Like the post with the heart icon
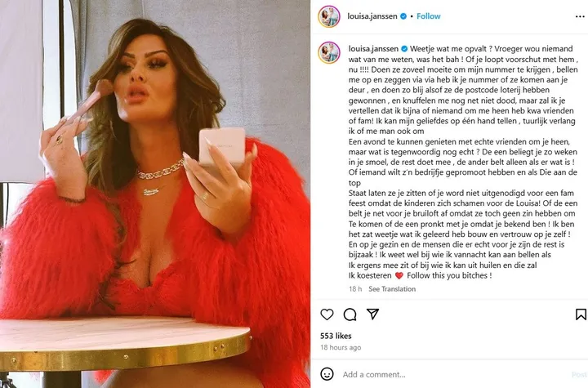 [327, 314]
